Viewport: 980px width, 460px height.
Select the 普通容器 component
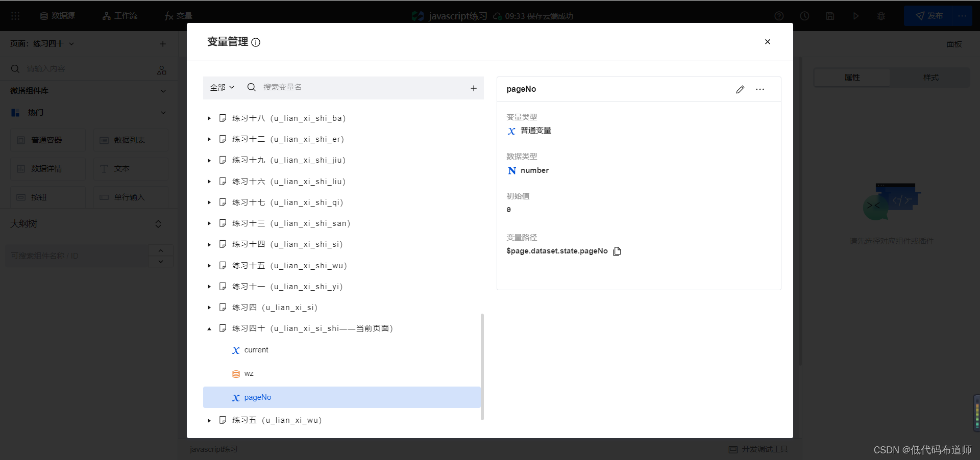(48, 140)
